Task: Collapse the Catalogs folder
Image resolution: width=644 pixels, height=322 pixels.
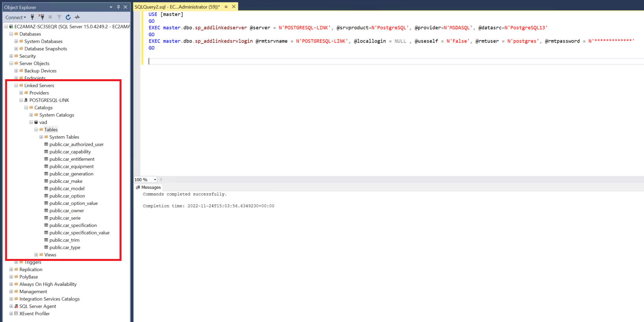Action: point(26,108)
